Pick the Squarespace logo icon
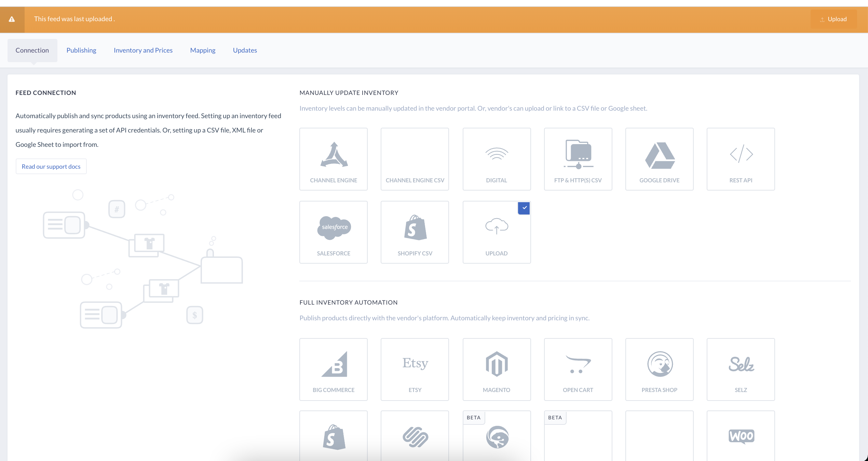Viewport: 868px width, 461px height. [415, 437]
